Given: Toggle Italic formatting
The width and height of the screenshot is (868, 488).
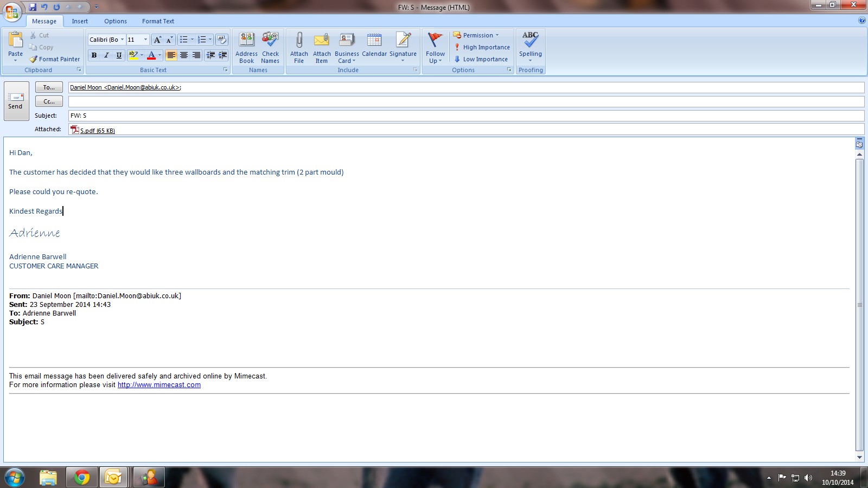Looking at the screenshot, I should (x=106, y=55).
